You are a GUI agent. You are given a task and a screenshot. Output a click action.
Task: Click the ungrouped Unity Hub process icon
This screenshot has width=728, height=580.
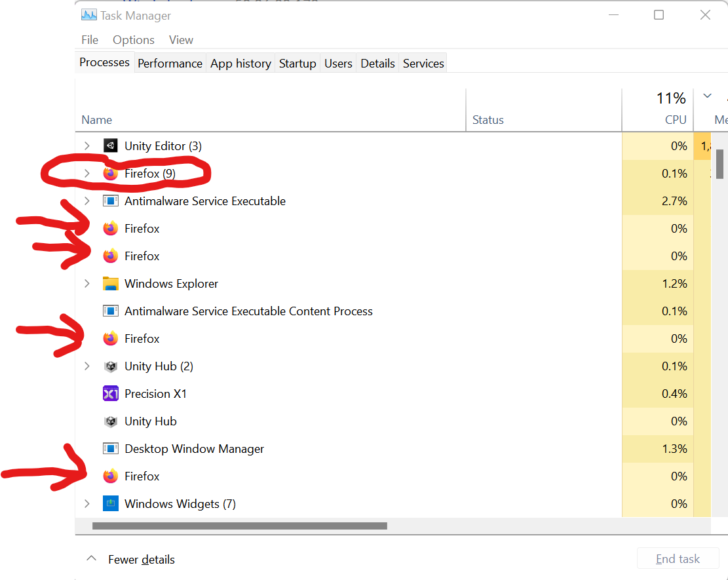point(111,421)
